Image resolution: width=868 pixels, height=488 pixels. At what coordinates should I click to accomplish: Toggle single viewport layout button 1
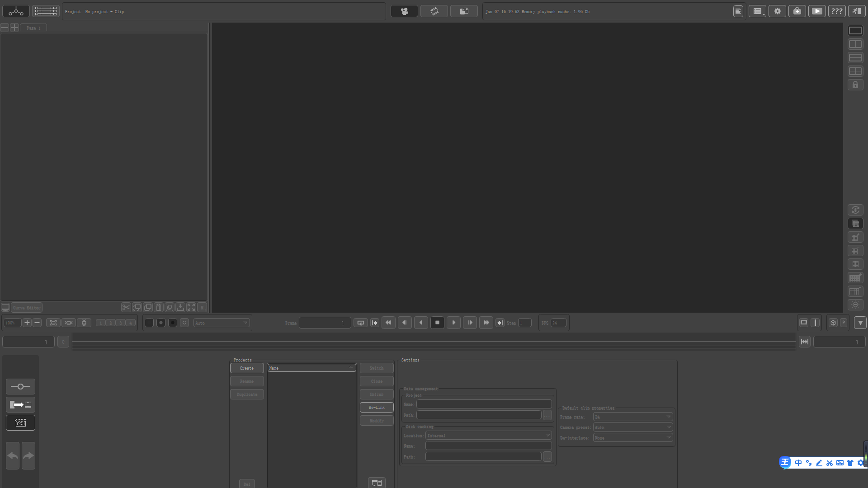point(100,323)
